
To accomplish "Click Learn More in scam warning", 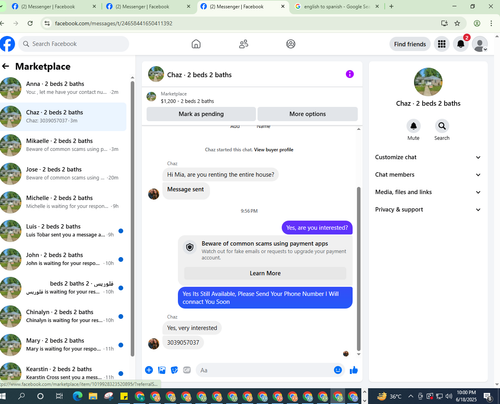I will pyautogui.click(x=265, y=273).
